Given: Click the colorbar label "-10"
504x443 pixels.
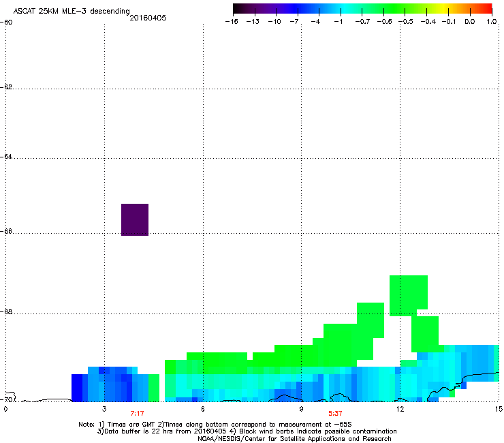Looking at the screenshot, I should [x=274, y=22].
